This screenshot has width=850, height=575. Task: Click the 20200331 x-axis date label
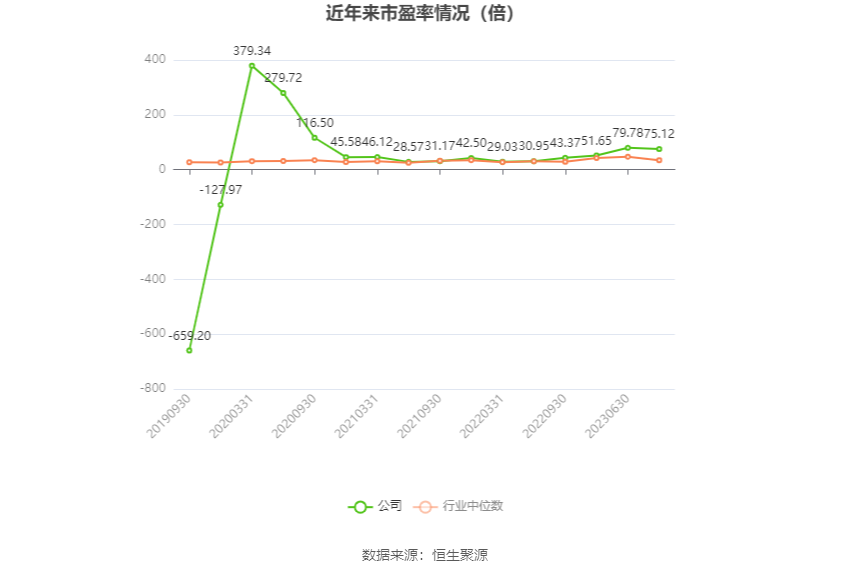pos(231,416)
